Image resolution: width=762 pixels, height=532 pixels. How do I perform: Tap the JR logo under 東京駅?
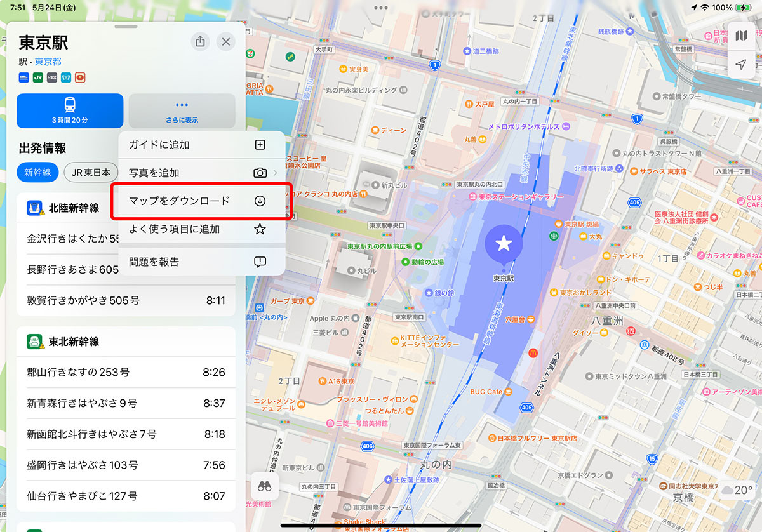(x=37, y=77)
